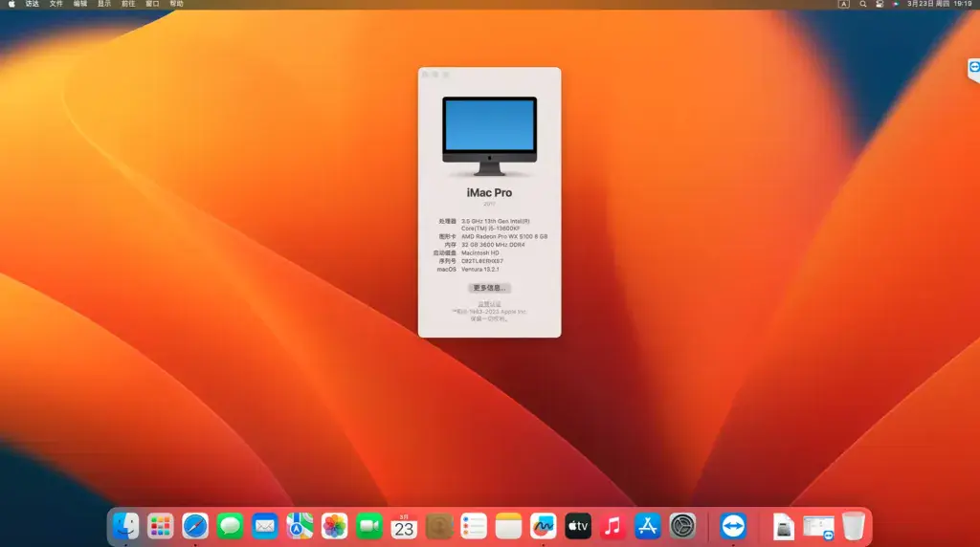Open System Settings gear in the Dock
This screenshot has width=980, height=547.
682,526
